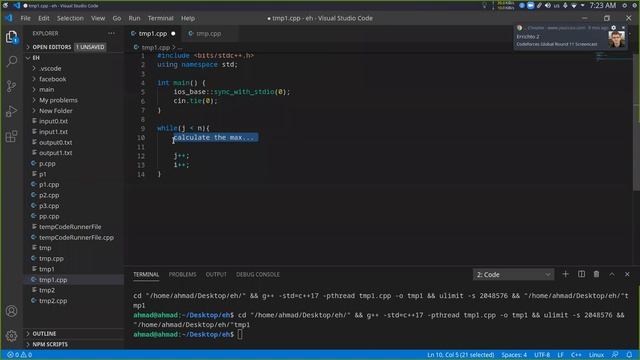Image resolution: width=640 pixels, height=360 pixels.
Task: Collapse the EH folder section
Action: 73,58
